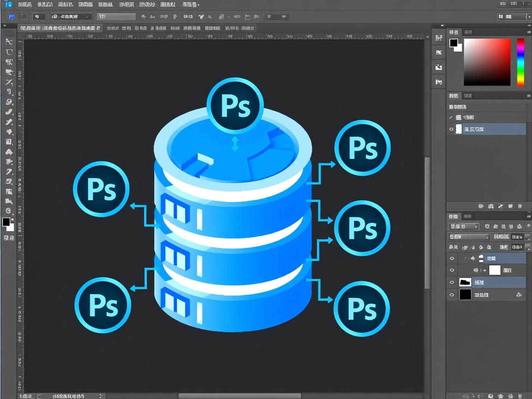The image size is (532, 399).
Task: Click the foreground color swatch in toolbox
Action: (x=6, y=222)
